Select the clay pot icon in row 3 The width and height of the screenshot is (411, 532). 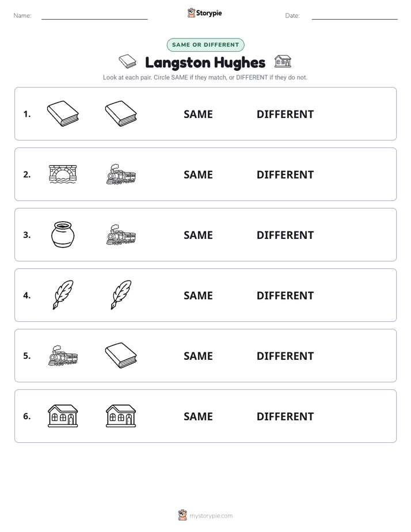coord(63,234)
